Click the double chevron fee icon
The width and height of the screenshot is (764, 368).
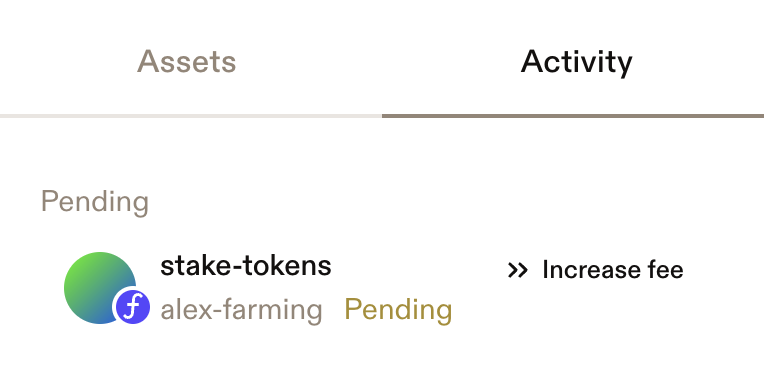click(517, 270)
